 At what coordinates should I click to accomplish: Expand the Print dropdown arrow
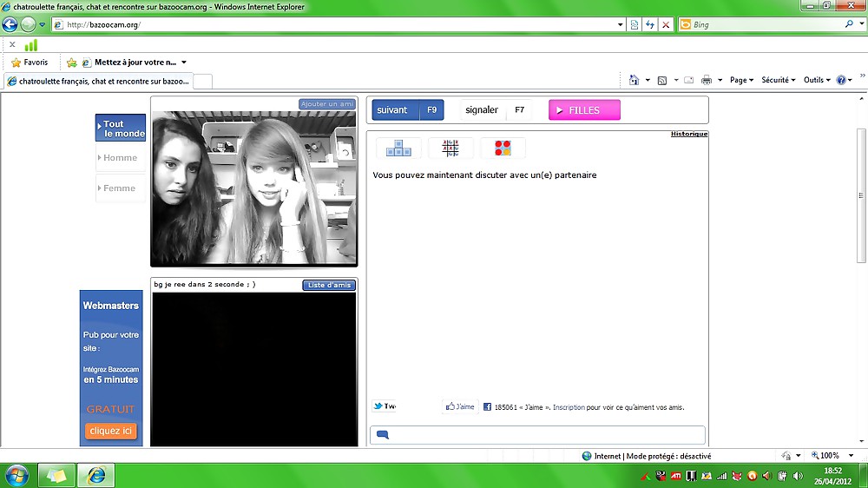point(720,80)
